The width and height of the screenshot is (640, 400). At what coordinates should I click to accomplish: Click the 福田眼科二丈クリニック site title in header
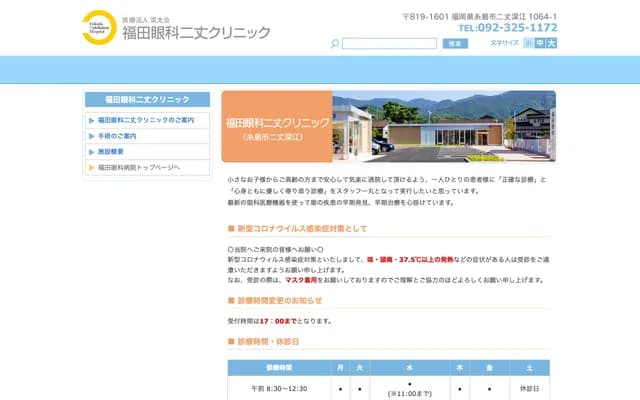(196, 33)
